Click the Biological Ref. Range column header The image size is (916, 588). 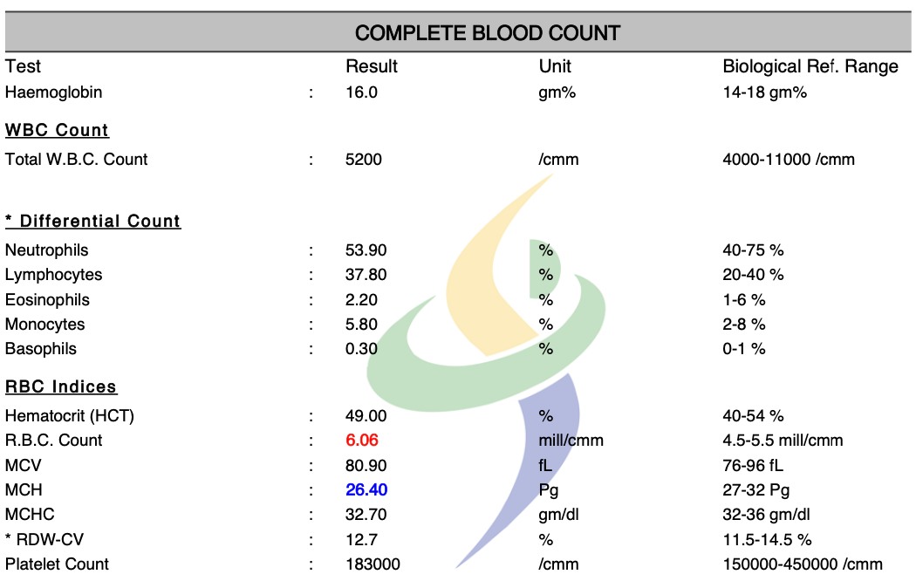[810, 67]
